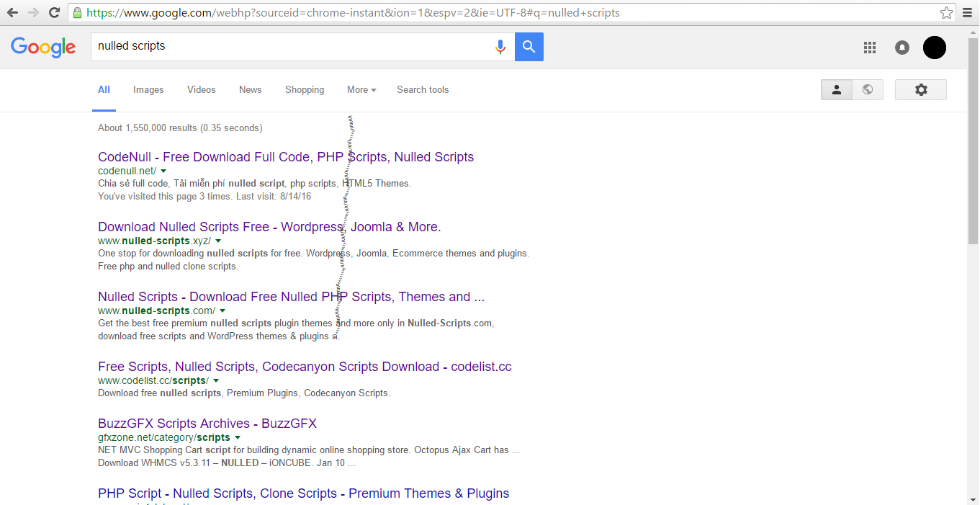Screen dimensions: 980x505
Task: Click 'Free php and nulled clone scripts.' text
Action: [168, 267]
